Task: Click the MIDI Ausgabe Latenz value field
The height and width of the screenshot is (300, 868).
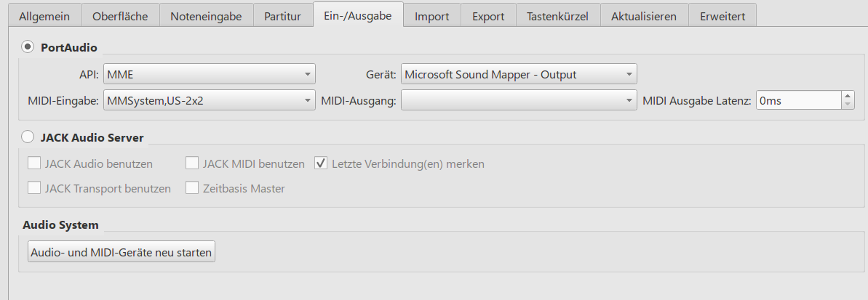Action: pyautogui.click(x=797, y=101)
